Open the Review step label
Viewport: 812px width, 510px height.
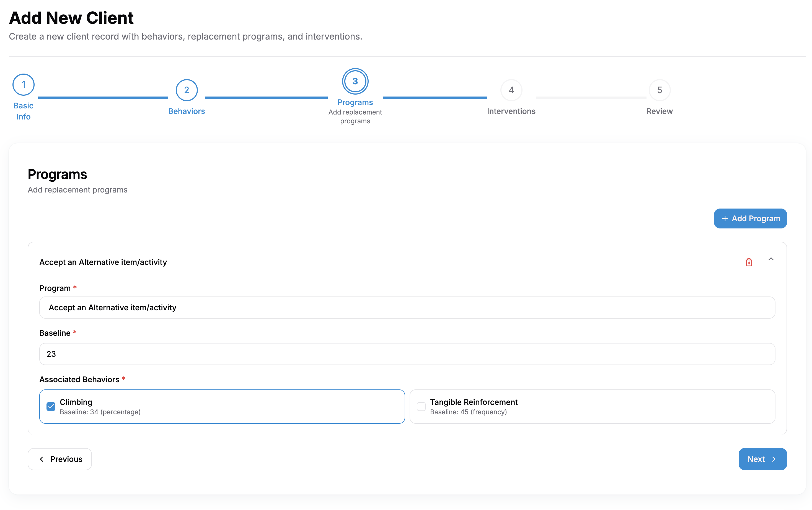[x=659, y=111]
